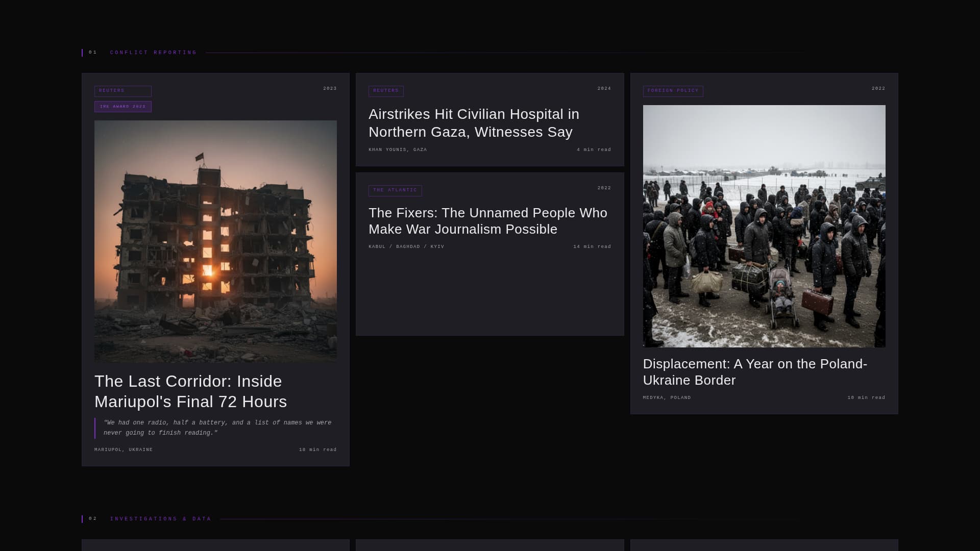Open the Mariupol ruined building photo

pyautogui.click(x=215, y=241)
